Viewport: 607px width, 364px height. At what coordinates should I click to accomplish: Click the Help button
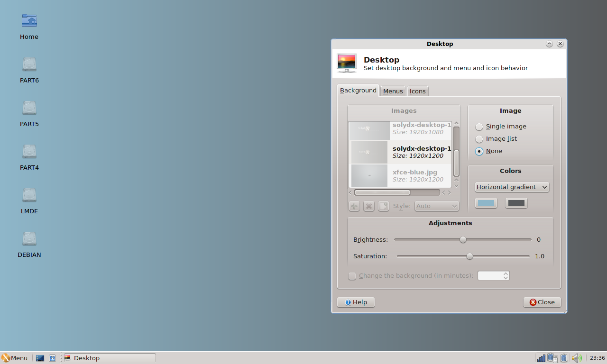point(356,302)
